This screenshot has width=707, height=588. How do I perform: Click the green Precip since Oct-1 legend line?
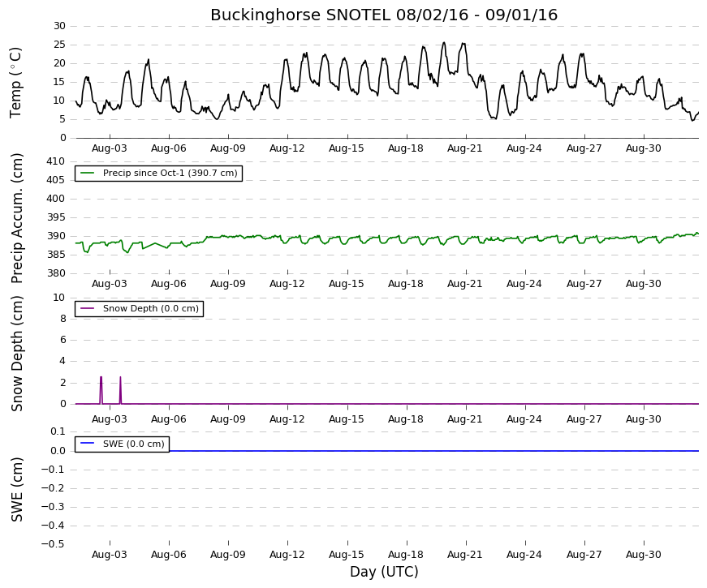point(87,173)
